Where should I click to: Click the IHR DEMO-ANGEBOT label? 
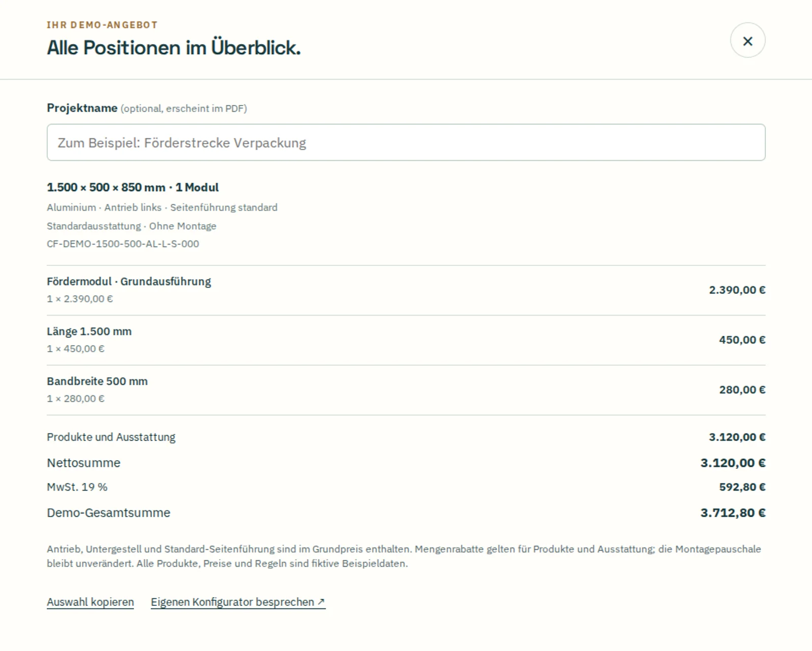tap(102, 25)
